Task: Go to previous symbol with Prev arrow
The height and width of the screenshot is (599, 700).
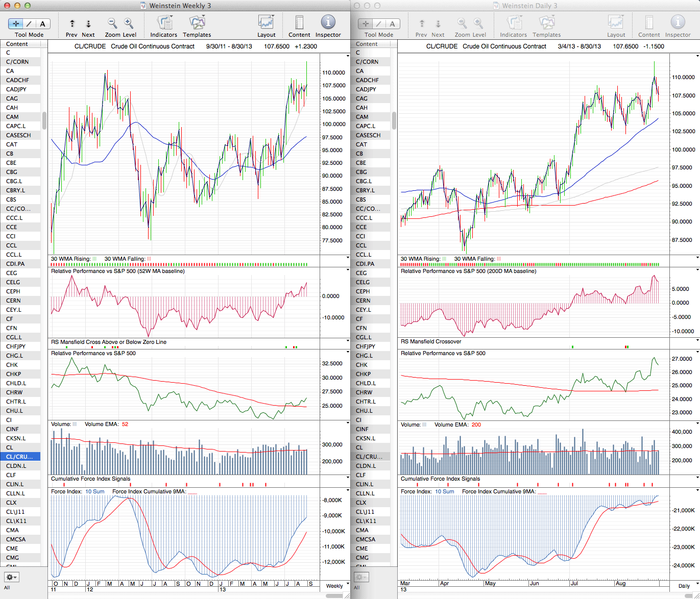Action: [x=72, y=23]
